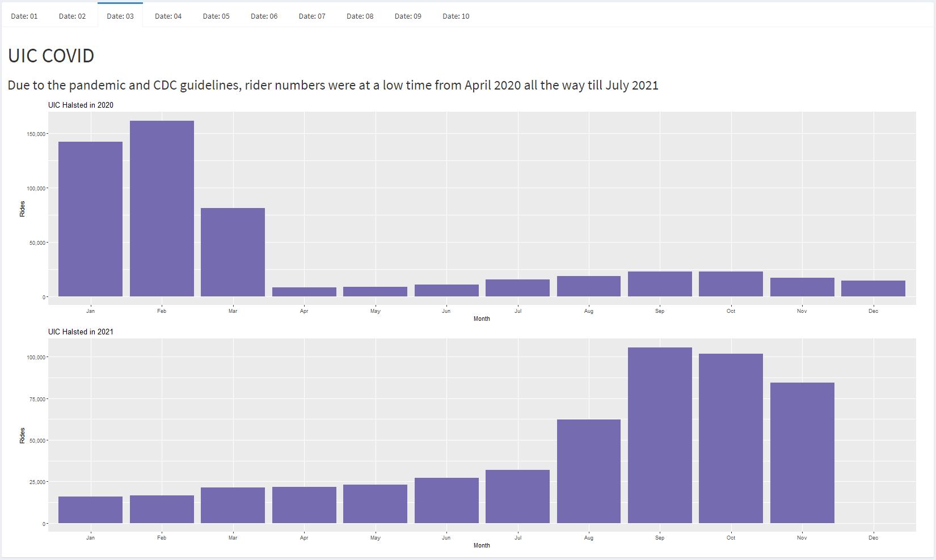Click the September bar in the 2021 chart
The image size is (936, 560).
pyautogui.click(x=660, y=436)
